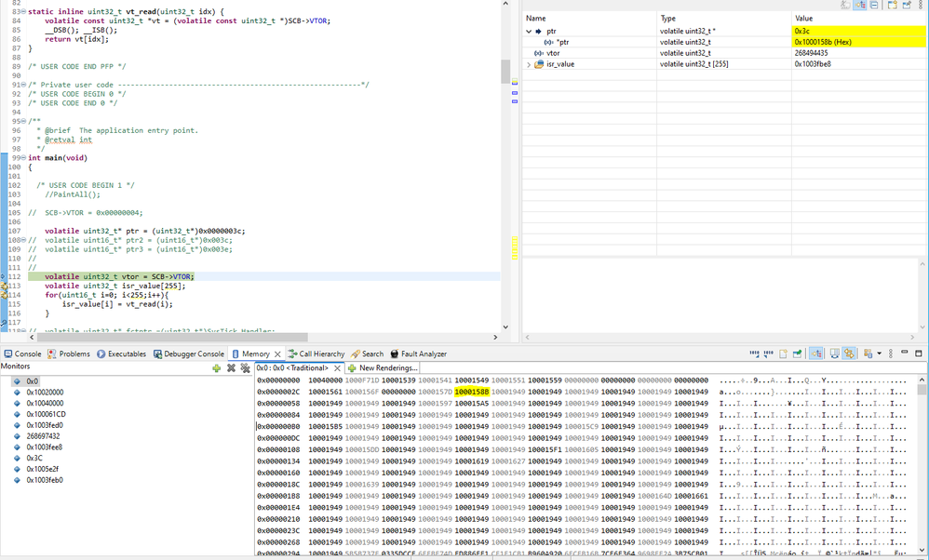Expand the isr_value array
Image resolution: width=929 pixels, height=560 pixels.
[x=530, y=64]
